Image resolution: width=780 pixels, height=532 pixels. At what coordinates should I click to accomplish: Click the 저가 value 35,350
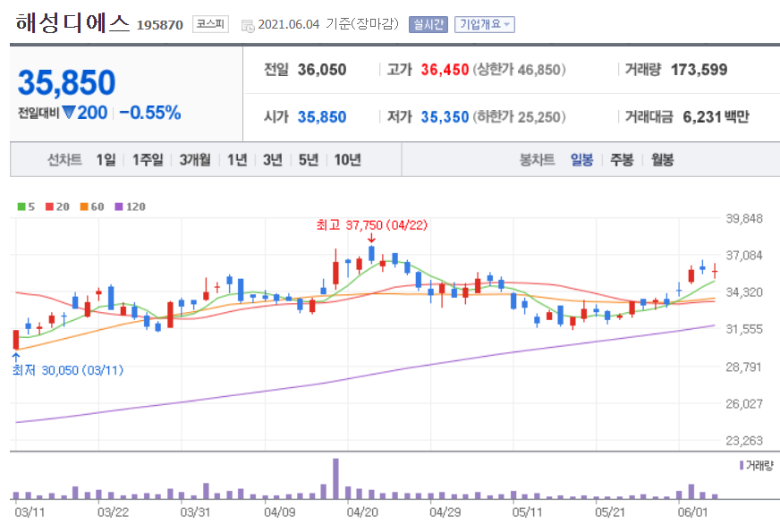point(445,117)
